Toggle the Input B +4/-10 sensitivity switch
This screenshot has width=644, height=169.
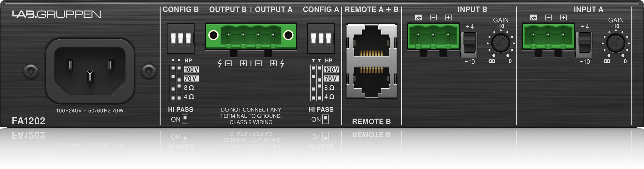pos(469,44)
